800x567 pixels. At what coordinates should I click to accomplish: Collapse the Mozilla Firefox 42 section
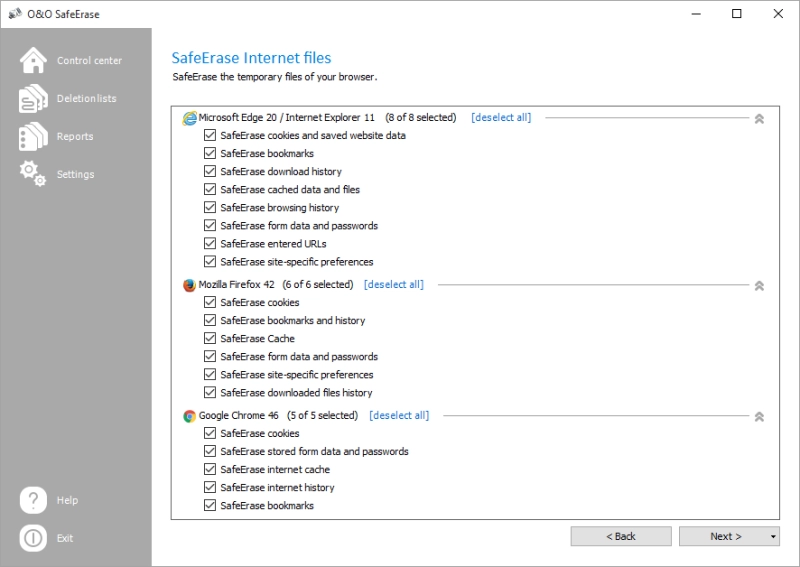pos(759,285)
